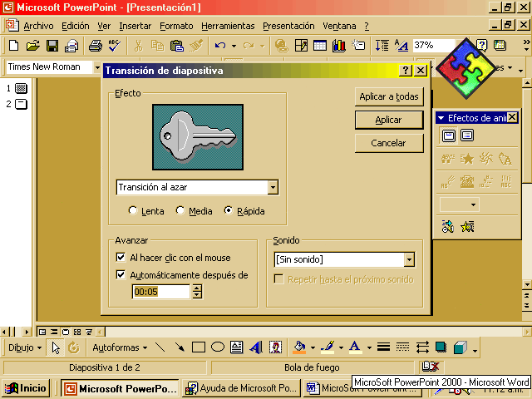Select the Media speed option
This screenshot has width=532, height=399.
click(194, 211)
